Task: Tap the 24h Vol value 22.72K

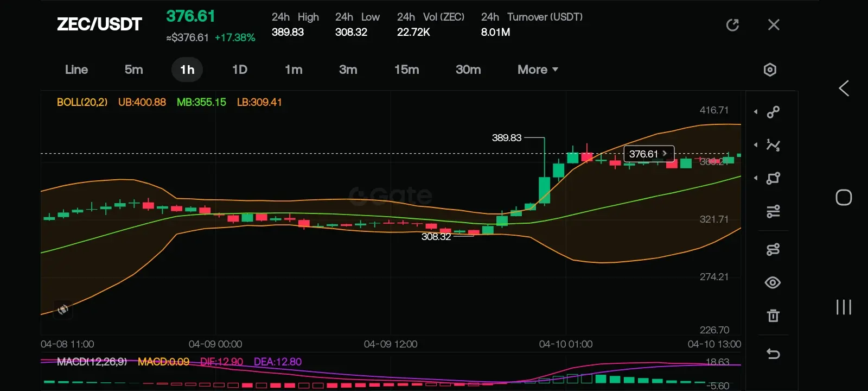Action: [x=413, y=32]
